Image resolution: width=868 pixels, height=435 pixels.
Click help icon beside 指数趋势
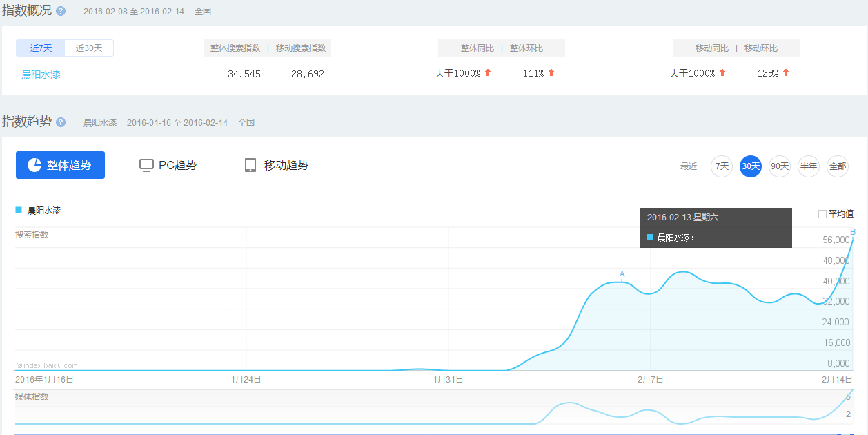point(61,122)
